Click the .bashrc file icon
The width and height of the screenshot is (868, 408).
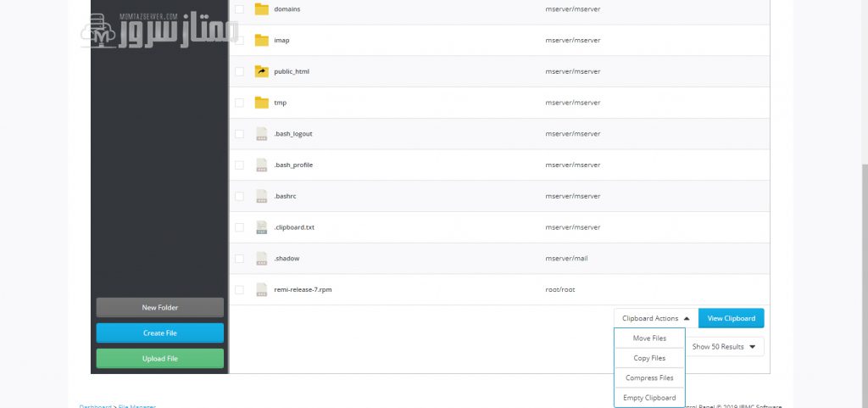tap(262, 196)
